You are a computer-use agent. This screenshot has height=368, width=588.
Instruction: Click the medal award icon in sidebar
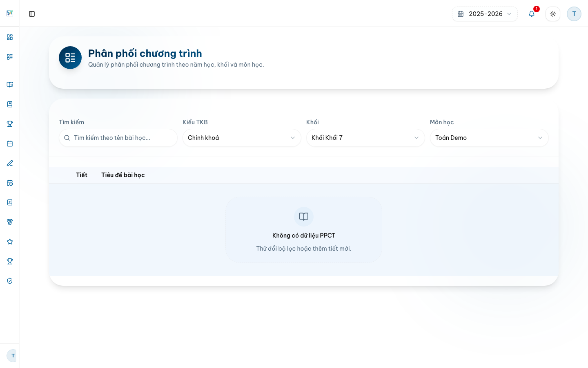coord(10,222)
